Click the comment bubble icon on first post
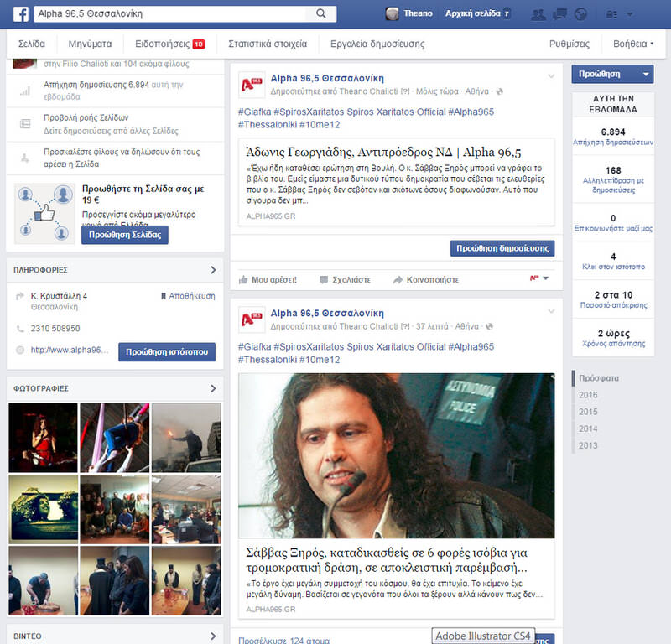 tap(324, 280)
